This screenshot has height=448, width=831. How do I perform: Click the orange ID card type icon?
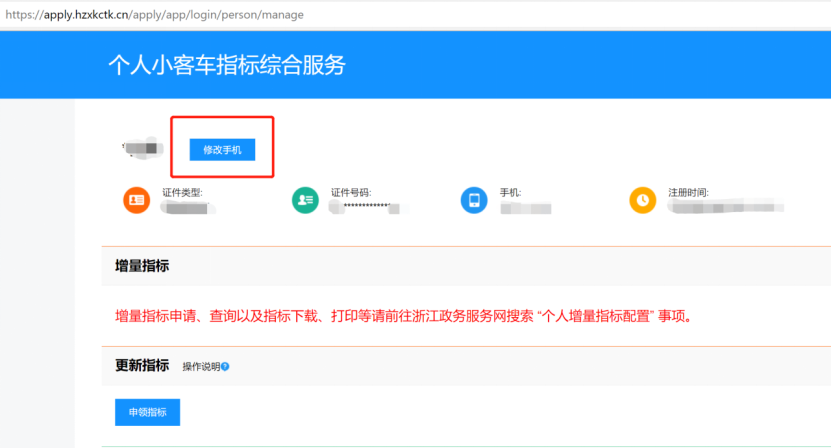pos(136,200)
